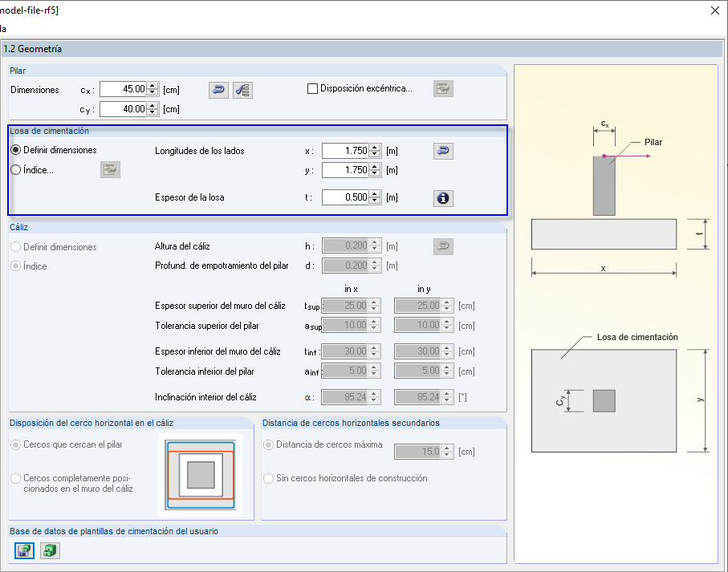Click the 1.2 Geometría header

32,49
